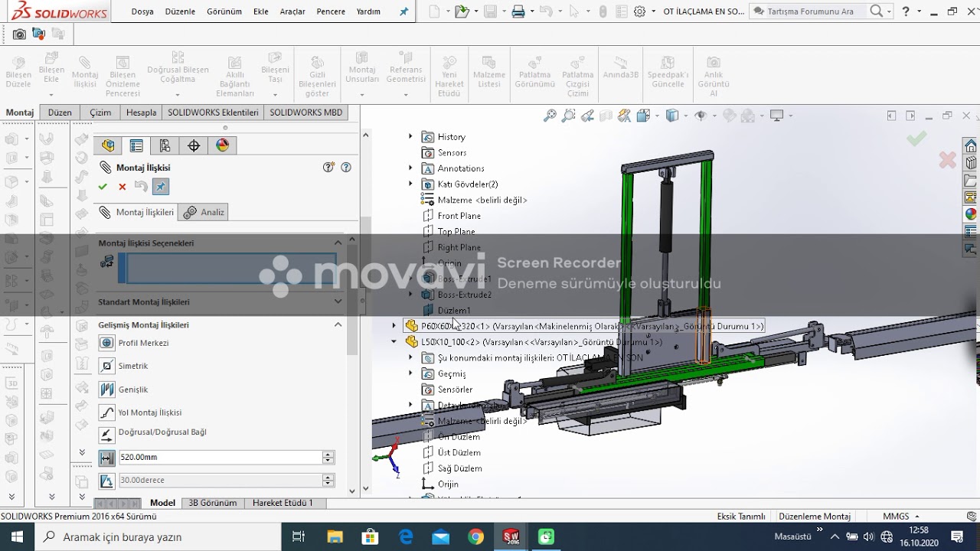Undo the last mate in the panel
980x551 pixels.
[141, 187]
